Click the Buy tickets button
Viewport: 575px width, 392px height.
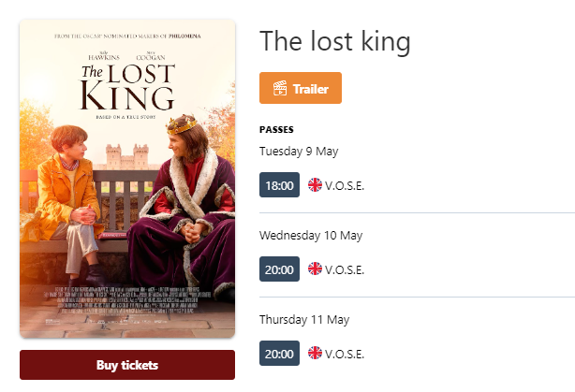pyautogui.click(x=127, y=365)
